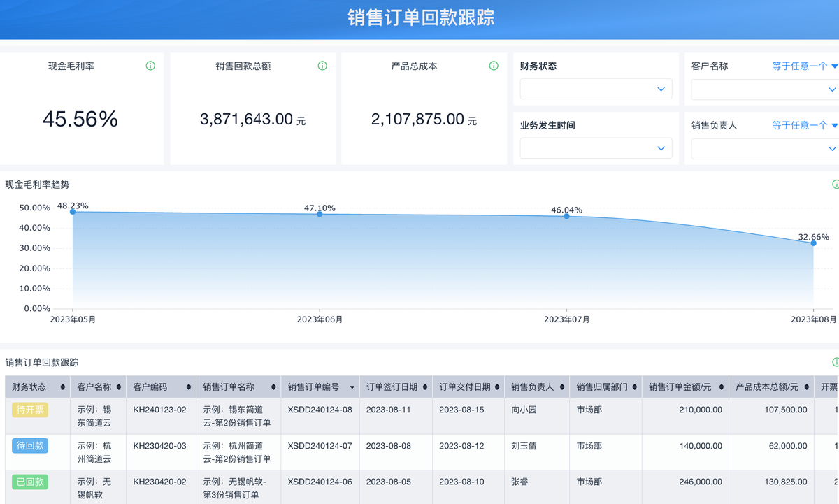Click sort arrow on 销售订单编号 header
This screenshot has height=504, width=839.
[352, 387]
